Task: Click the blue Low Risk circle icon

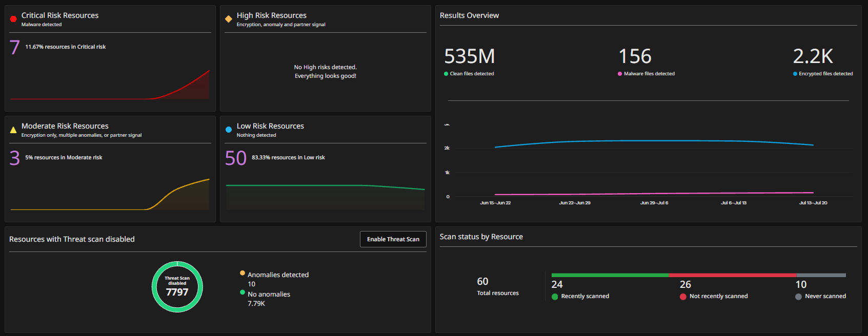Action: click(x=229, y=130)
